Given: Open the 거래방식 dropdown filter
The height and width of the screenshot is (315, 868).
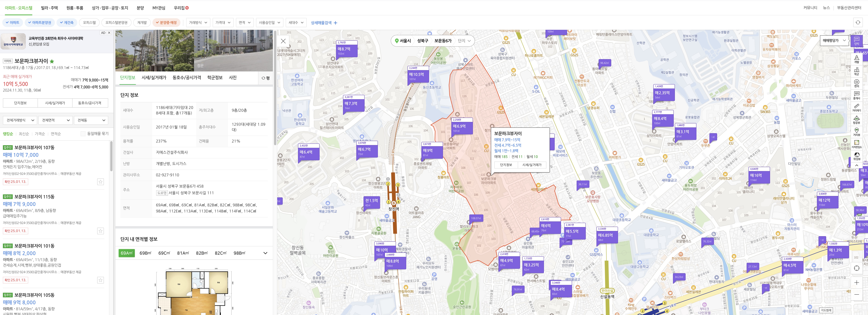Looking at the screenshot, I should tap(198, 23).
